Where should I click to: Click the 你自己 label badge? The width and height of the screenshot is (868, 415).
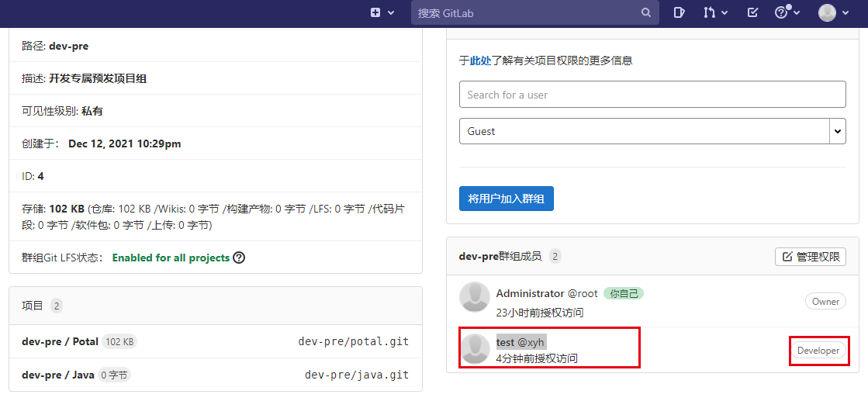[x=624, y=293]
